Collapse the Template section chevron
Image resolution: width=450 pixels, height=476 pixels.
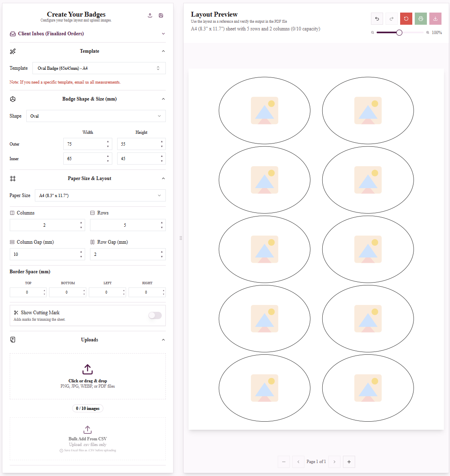[x=163, y=51]
